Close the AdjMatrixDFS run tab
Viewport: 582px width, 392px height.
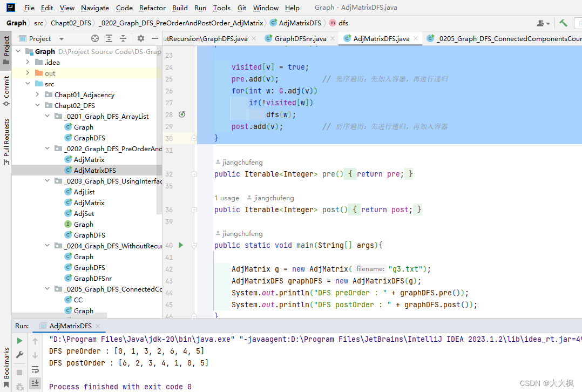[98, 326]
